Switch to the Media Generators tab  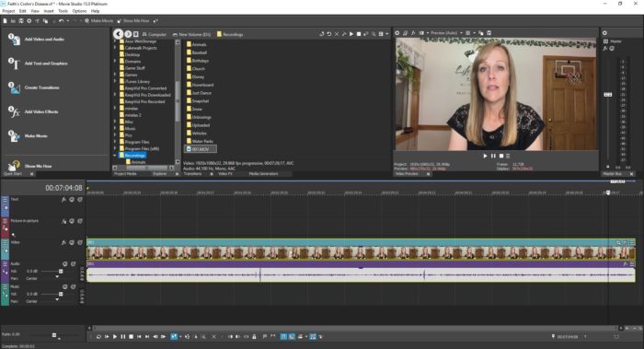point(263,174)
